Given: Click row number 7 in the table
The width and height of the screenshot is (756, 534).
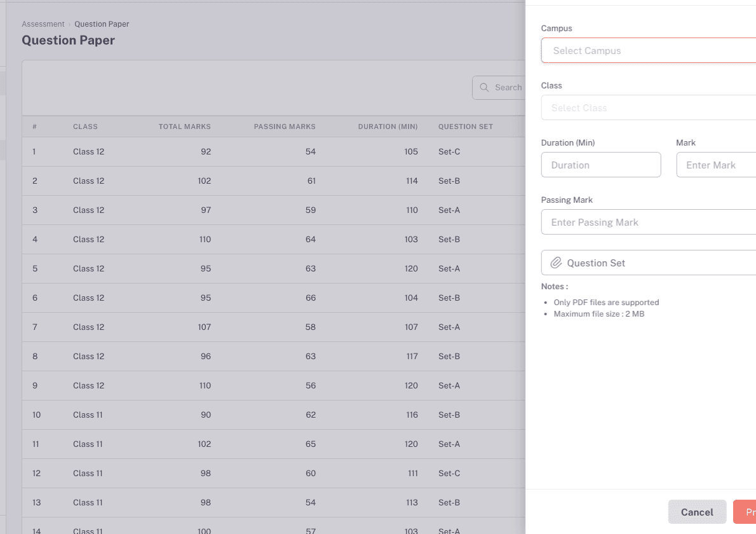Looking at the screenshot, I should (x=35, y=327).
